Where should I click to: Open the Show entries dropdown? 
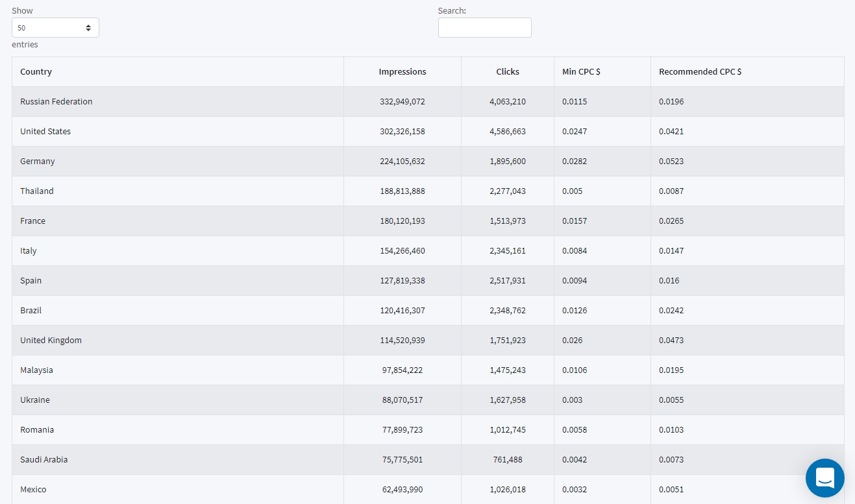tap(55, 28)
